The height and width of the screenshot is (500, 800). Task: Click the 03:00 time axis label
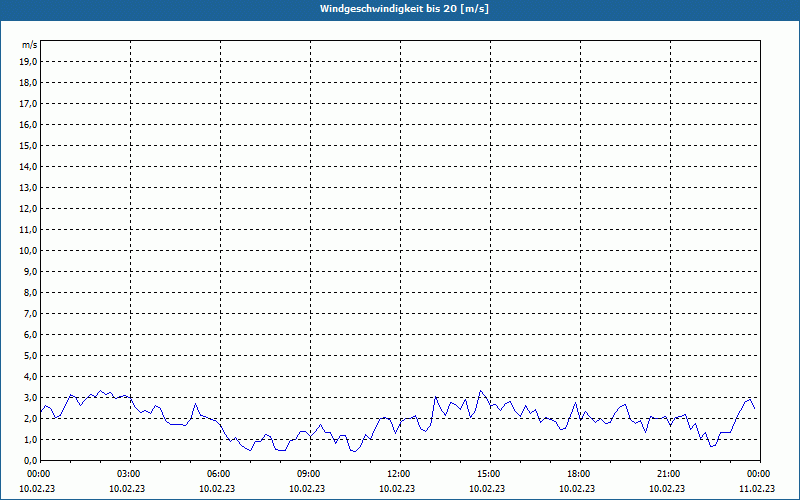[128, 473]
